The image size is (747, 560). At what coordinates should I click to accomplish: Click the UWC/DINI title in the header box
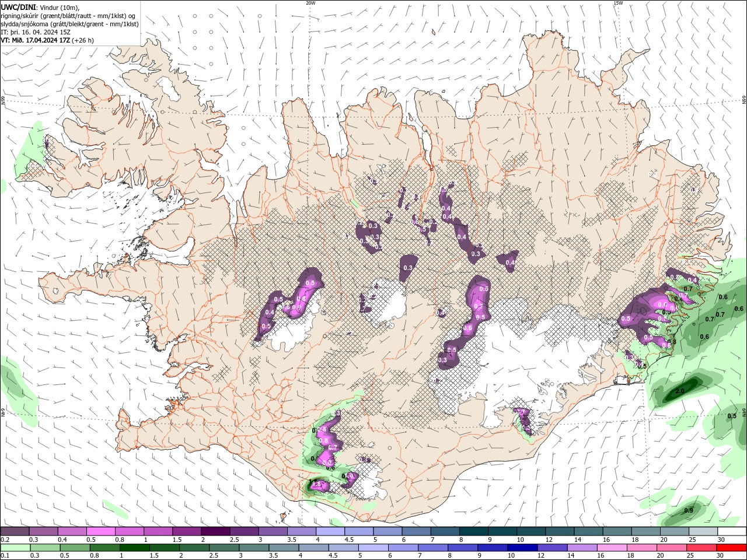(18, 7)
